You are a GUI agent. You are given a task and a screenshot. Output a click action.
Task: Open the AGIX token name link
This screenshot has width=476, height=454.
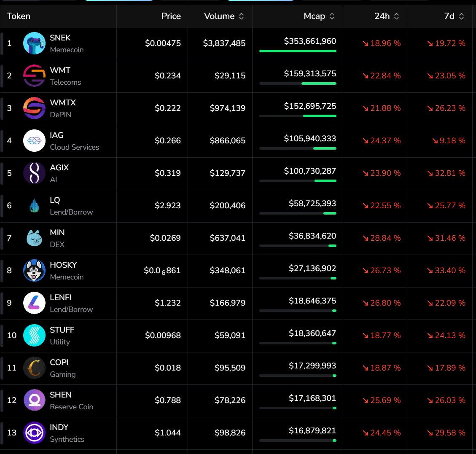pos(59,167)
